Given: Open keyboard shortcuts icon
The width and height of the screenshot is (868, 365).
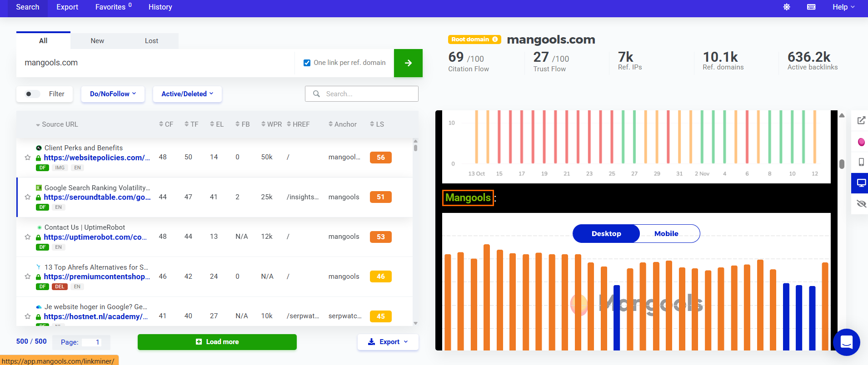Looking at the screenshot, I should click(x=811, y=7).
